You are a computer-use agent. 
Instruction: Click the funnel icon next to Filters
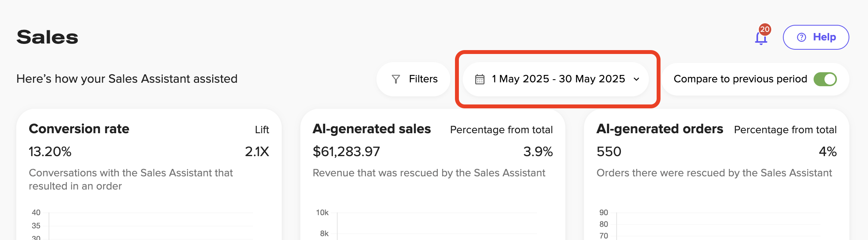pos(395,79)
